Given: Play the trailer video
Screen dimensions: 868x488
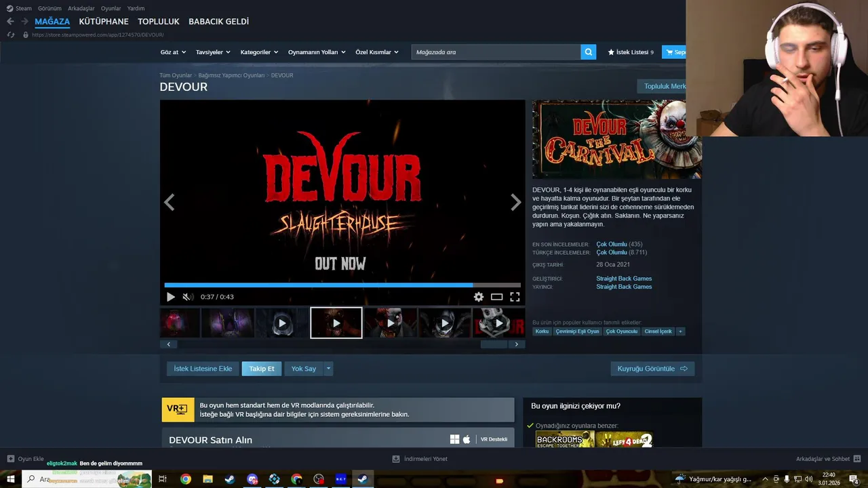Looking at the screenshot, I should coord(170,297).
